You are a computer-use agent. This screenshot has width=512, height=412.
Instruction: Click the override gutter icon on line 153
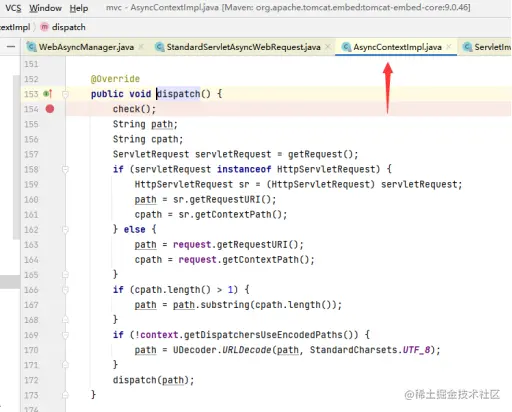click(48, 94)
